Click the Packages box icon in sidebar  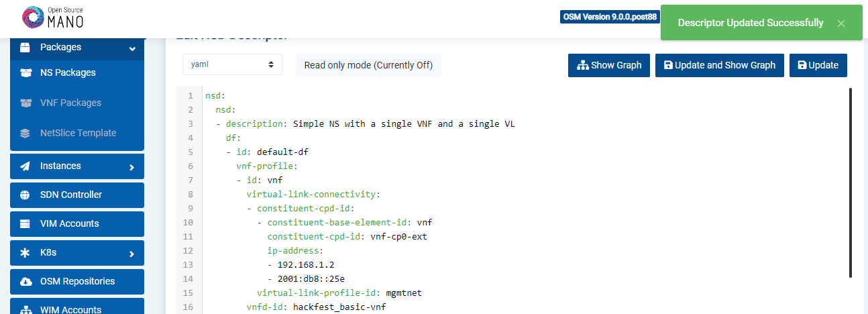point(25,48)
